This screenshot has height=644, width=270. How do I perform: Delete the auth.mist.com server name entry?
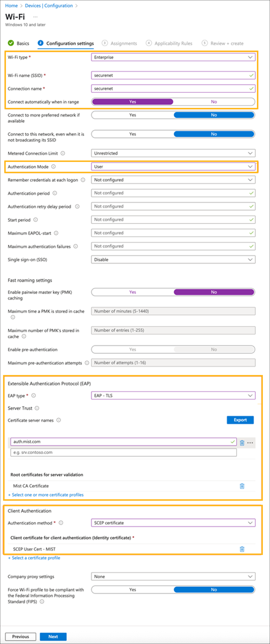tap(242, 443)
